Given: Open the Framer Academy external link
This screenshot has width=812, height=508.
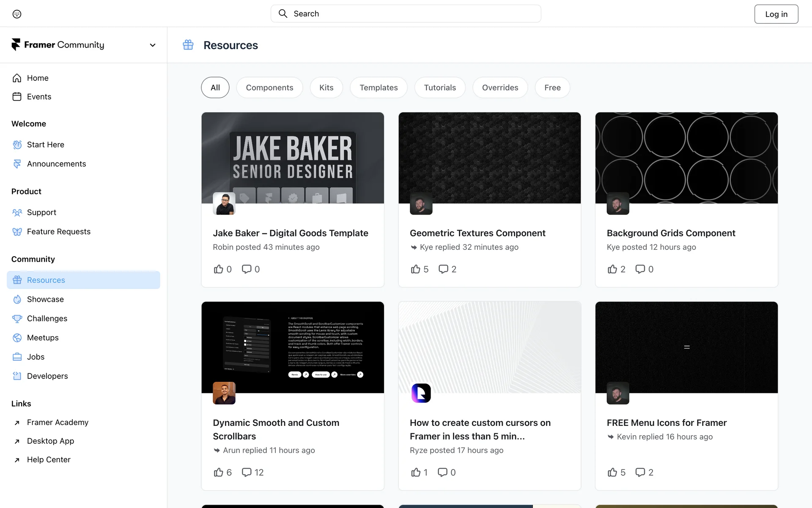Looking at the screenshot, I should click(x=58, y=422).
